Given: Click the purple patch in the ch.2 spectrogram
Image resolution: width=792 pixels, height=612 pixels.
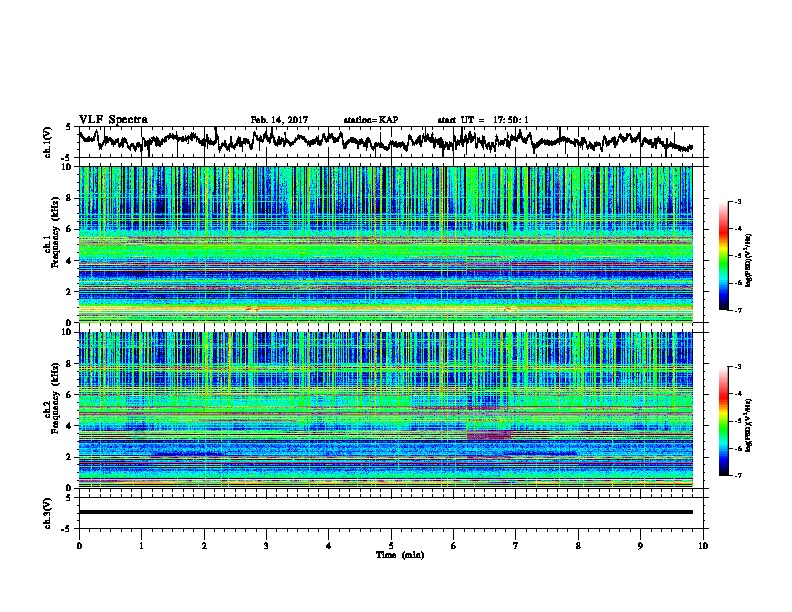Looking at the screenshot, I should [x=488, y=435].
